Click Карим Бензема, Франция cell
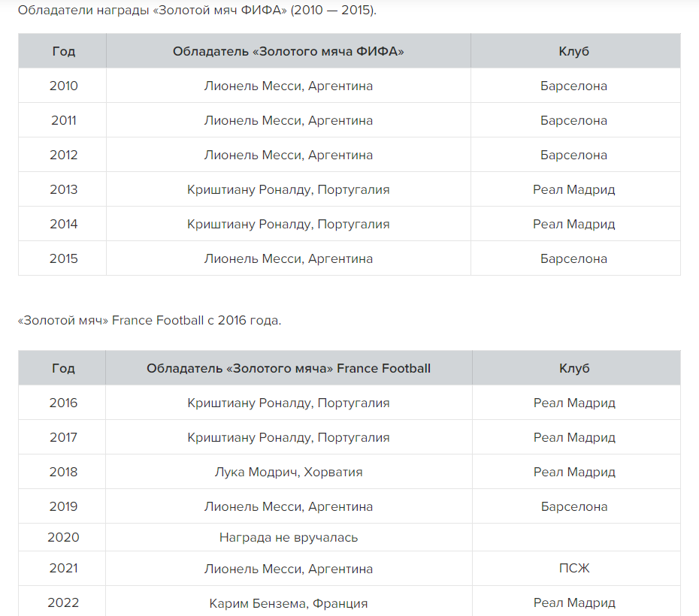699x616 pixels. tap(288, 602)
